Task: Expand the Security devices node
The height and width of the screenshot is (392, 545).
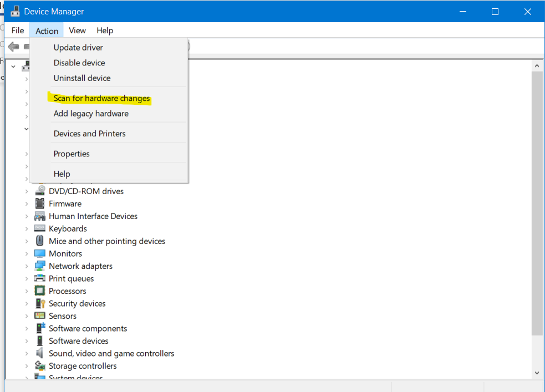Action: click(27, 304)
